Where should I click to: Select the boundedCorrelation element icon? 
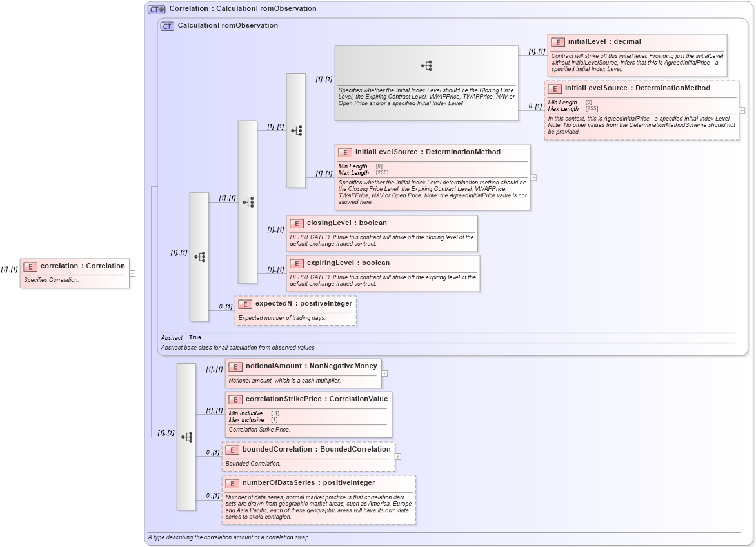pos(232,450)
